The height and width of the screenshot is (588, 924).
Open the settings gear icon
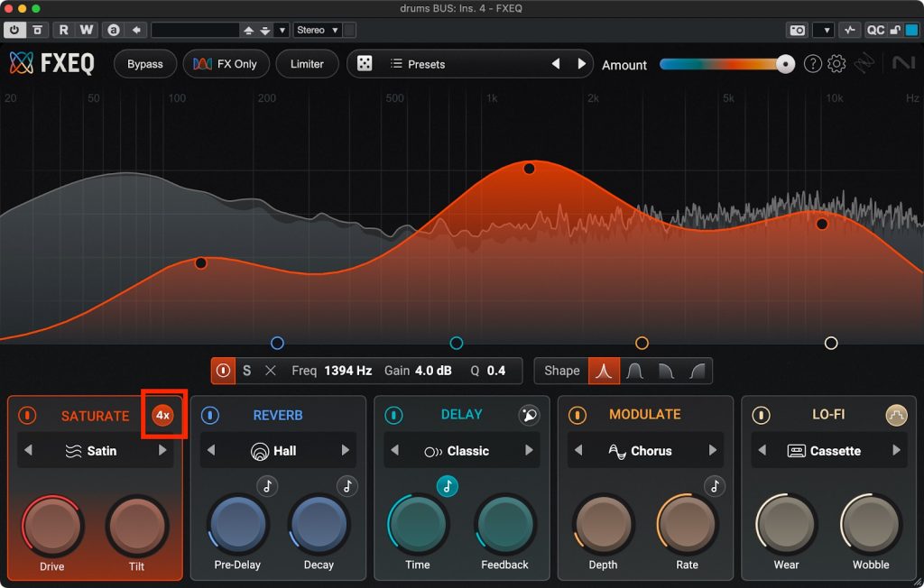pos(836,64)
